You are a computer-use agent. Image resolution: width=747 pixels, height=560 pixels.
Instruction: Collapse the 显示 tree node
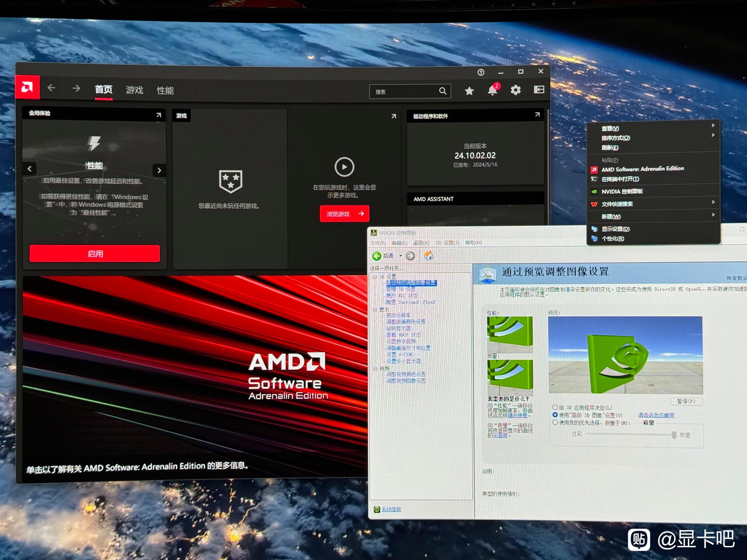click(x=375, y=309)
